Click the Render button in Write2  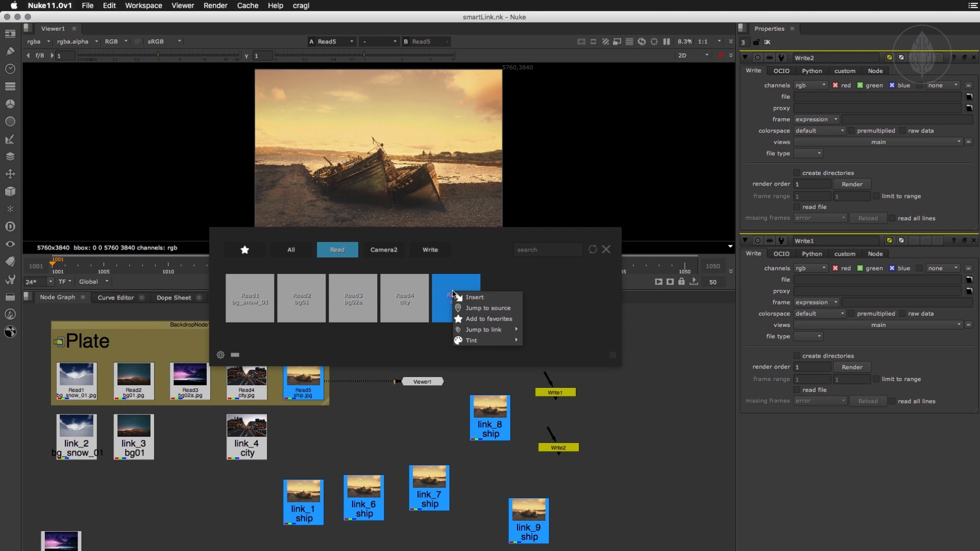pos(852,184)
